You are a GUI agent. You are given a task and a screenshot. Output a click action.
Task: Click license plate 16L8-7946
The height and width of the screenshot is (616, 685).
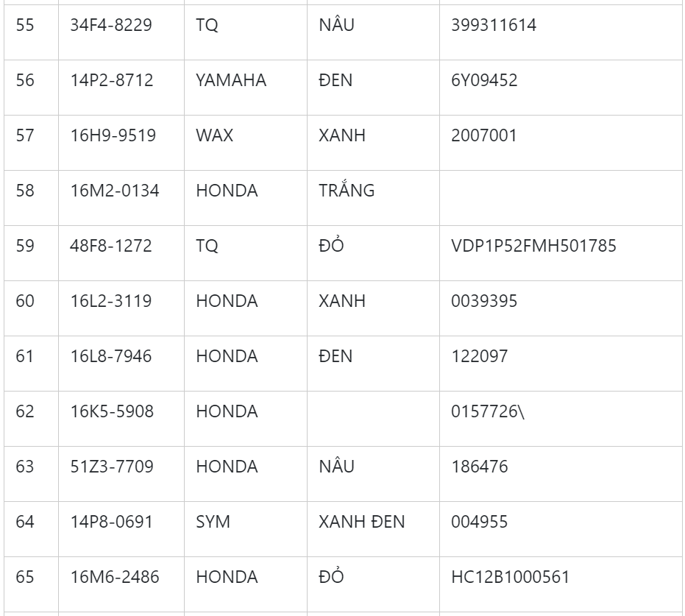point(112,356)
